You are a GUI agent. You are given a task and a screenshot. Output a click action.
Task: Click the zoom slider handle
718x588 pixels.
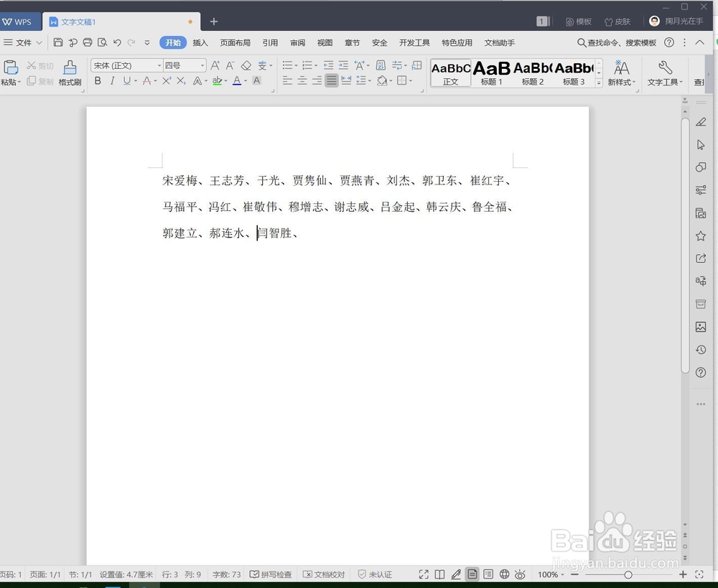point(628,574)
